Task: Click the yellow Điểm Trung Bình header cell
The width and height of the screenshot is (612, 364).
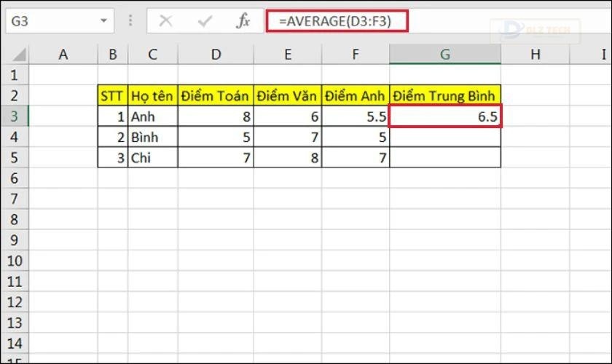Action: (445, 95)
